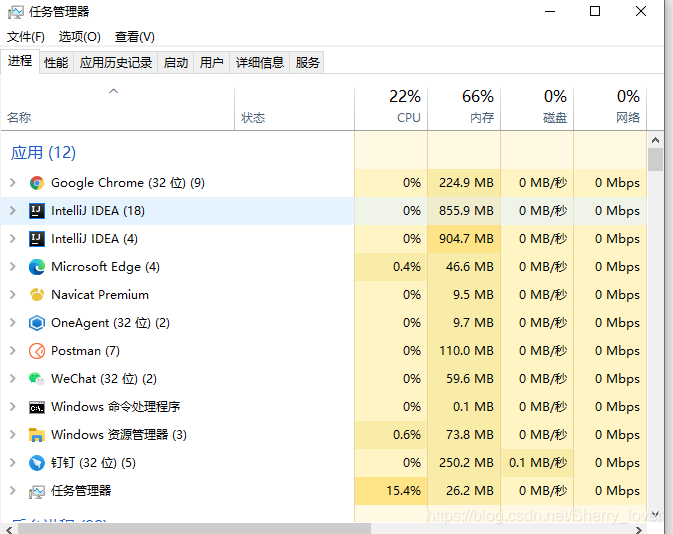Click the OneAgent hexagon icon
The width and height of the screenshot is (673, 534).
pyautogui.click(x=37, y=323)
